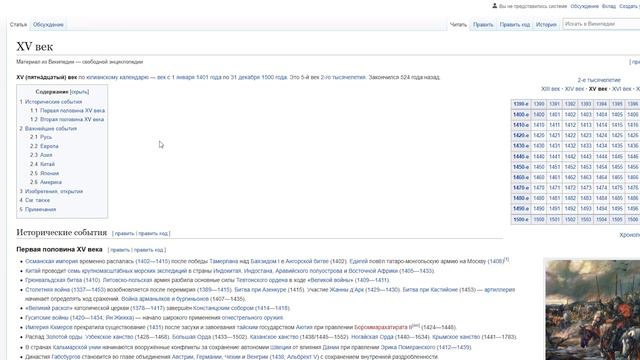
Task: Open the Править код tab
Action: [515, 24]
